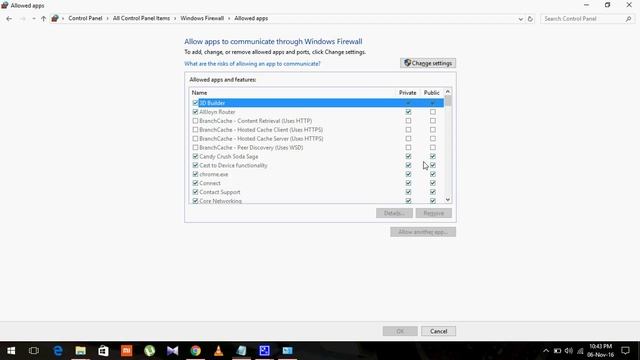Open Windows Firewall breadcrumb
The height and width of the screenshot is (360, 640).
click(202, 18)
